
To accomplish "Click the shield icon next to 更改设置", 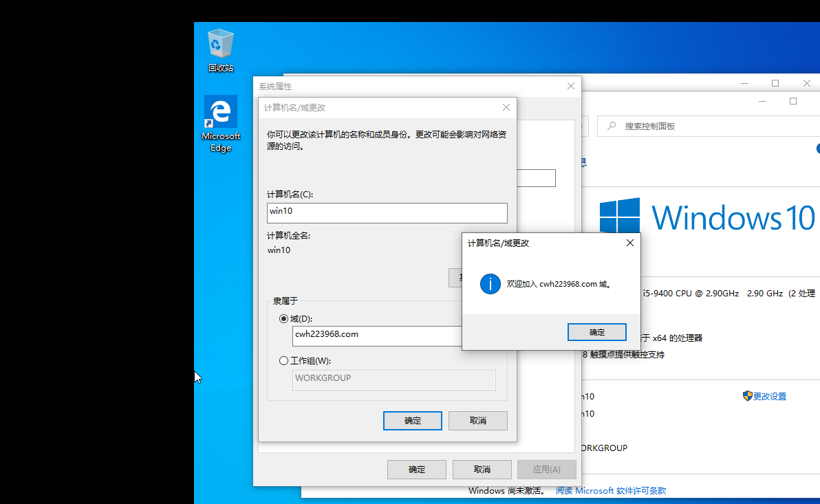I will click(x=747, y=396).
